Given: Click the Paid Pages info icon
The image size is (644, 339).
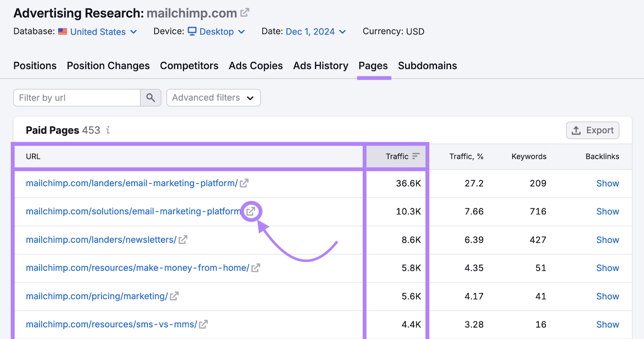Looking at the screenshot, I should pos(108,130).
